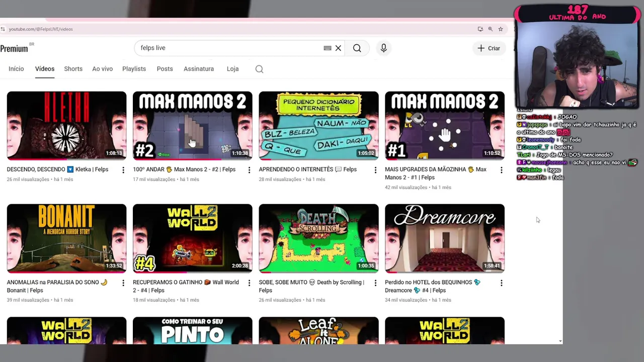644x362 pixels.
Task: Open title SOBE, SOBE MUITO Death by Scrolling
Action: pos(311,286)
